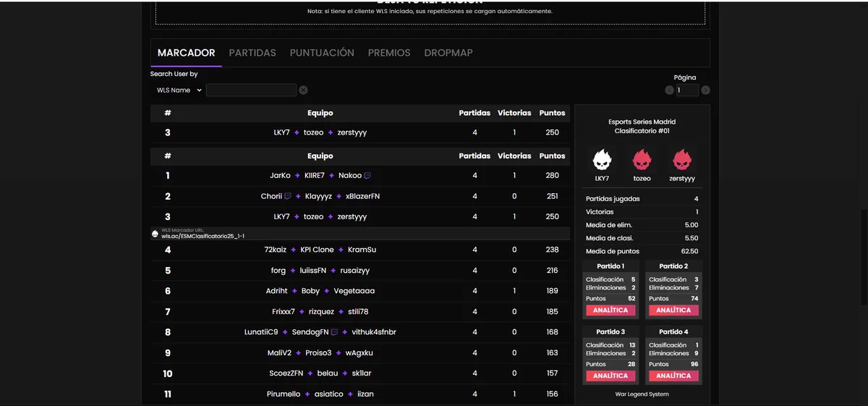
Task: Select tozeo's red skull avatar
Action: [x=642, y=158]
